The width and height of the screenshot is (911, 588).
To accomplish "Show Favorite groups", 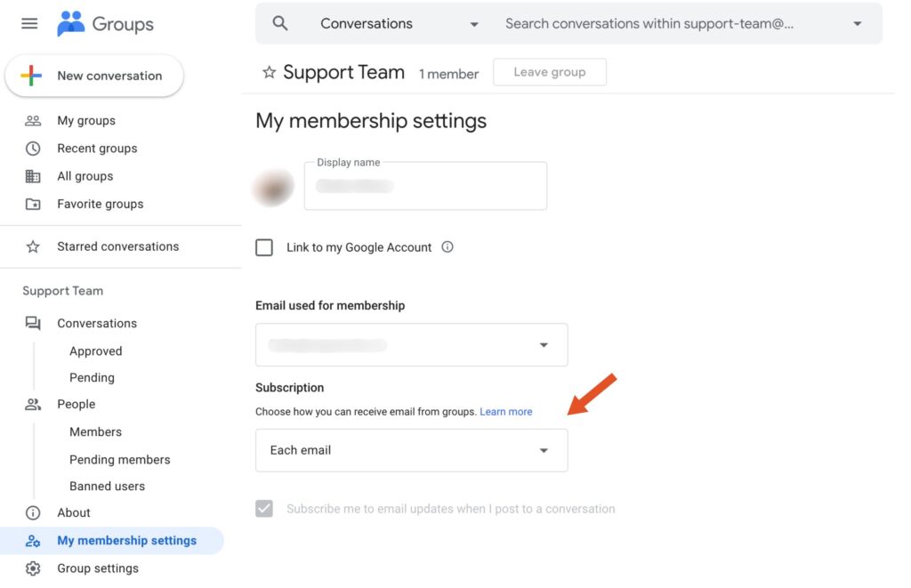I will (x=100, y=204).
